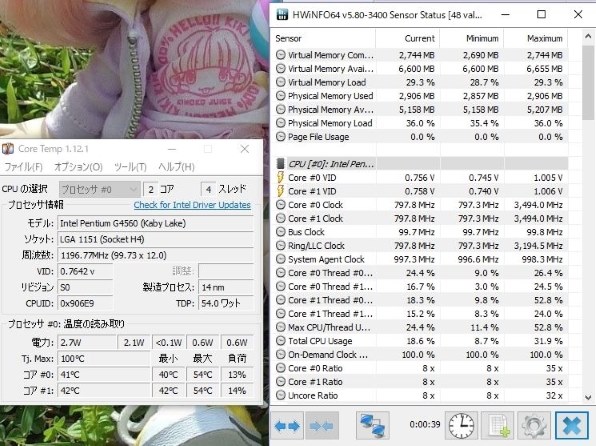Open the プロセッサ #0 CPU selection dropdown
596x446 pixels.
100,189
